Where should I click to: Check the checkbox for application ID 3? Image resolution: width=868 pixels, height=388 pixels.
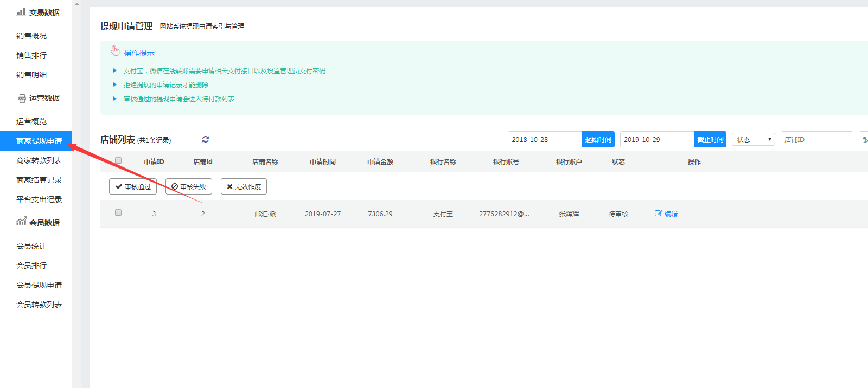tap(118, 212)
